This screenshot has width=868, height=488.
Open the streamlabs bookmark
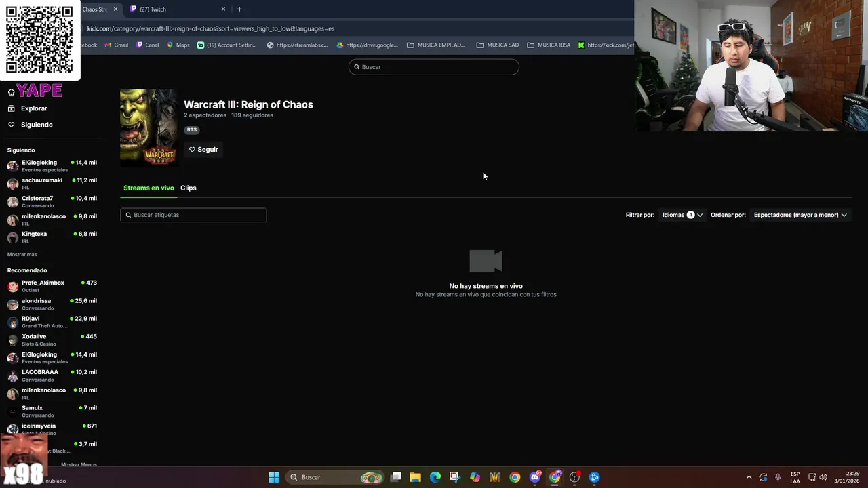click(x=297, y=45)
